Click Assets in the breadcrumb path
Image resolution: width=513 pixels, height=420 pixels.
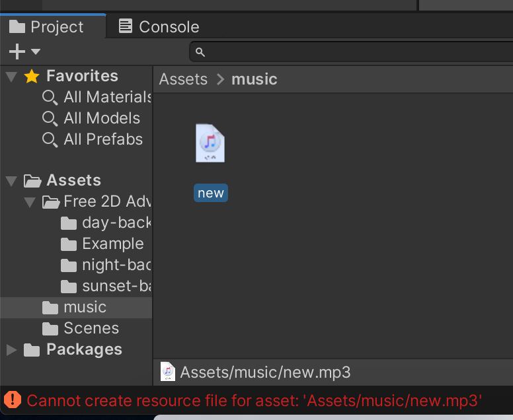pyautogui.click(x=183, y=79)
